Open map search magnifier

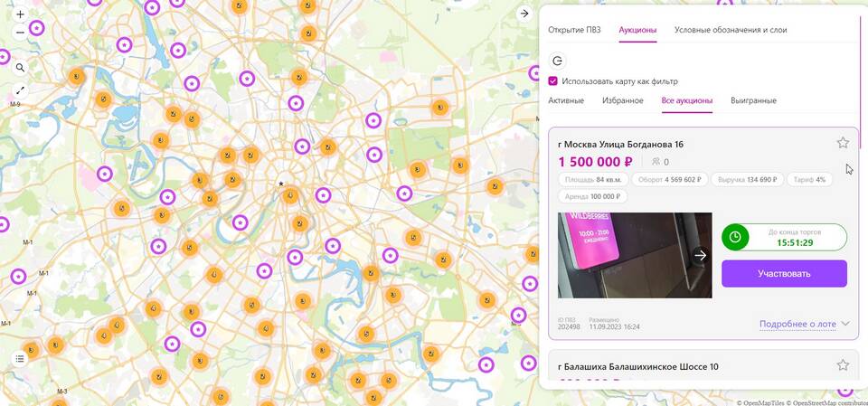20,68
